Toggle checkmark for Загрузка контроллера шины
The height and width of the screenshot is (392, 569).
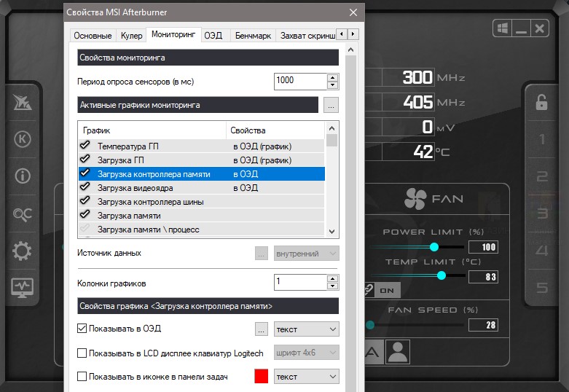click(85, 200)
